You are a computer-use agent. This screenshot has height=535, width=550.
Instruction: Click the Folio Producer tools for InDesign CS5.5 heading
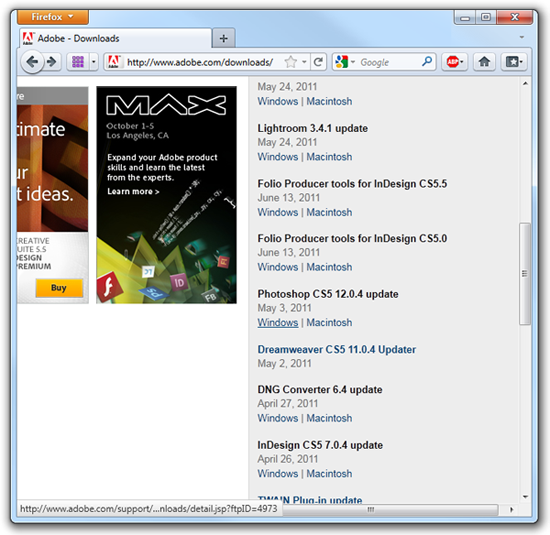click(352, 184)
